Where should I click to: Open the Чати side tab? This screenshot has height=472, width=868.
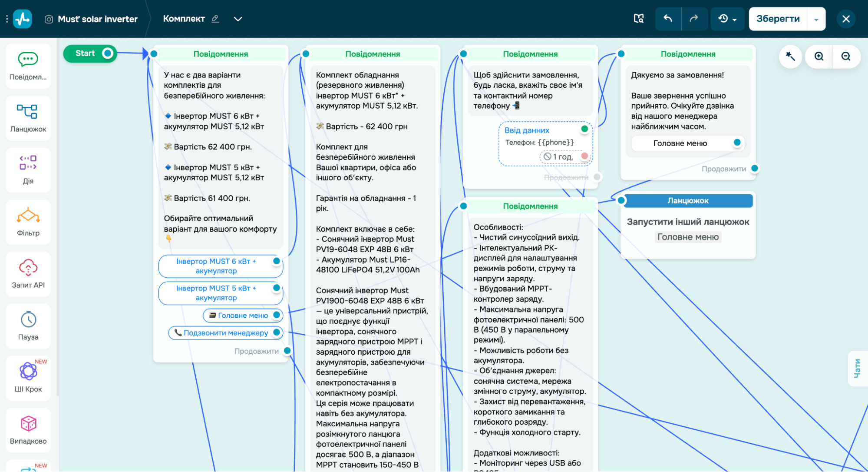click(x=857, y=369)
